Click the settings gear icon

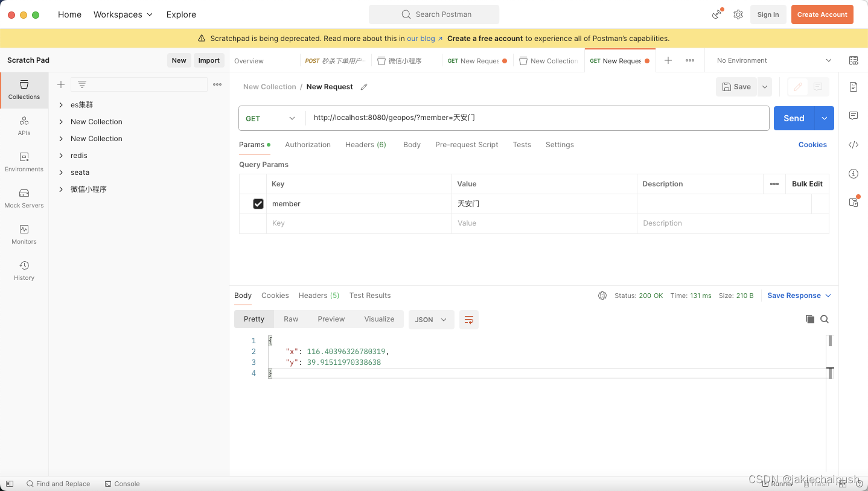[x=738, y=14]
